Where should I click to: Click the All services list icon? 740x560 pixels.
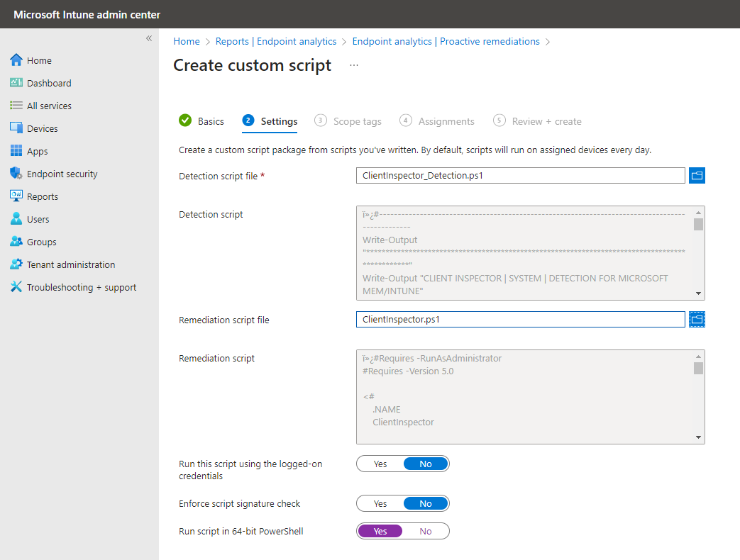click(16, 106)
